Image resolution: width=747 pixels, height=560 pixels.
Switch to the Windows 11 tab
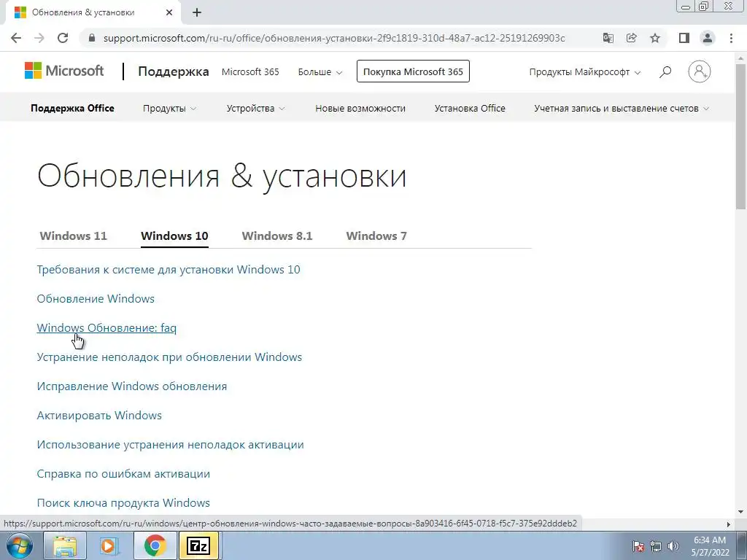pyautogui.click(x=74, y=236)
